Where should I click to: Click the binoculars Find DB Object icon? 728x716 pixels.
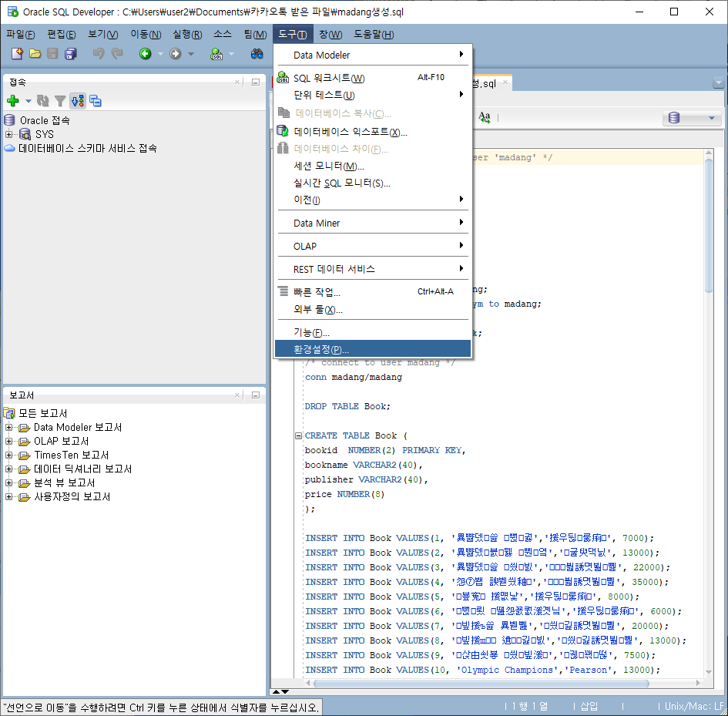(257, 54)
